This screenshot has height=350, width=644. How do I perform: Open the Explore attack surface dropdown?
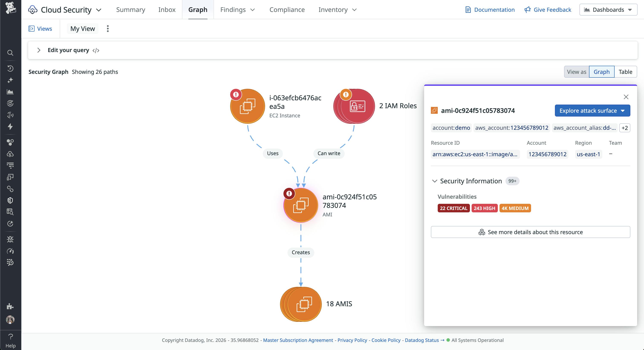click(x=592, y=110)
